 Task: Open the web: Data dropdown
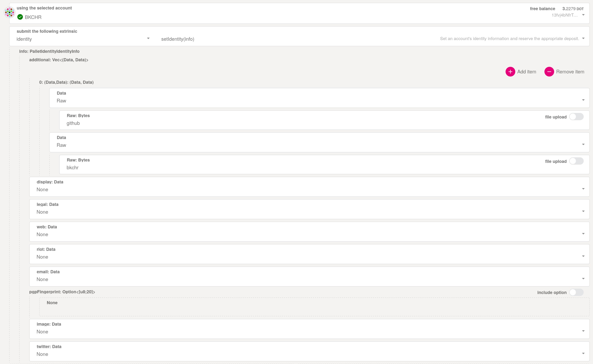(x=309, y=232)
